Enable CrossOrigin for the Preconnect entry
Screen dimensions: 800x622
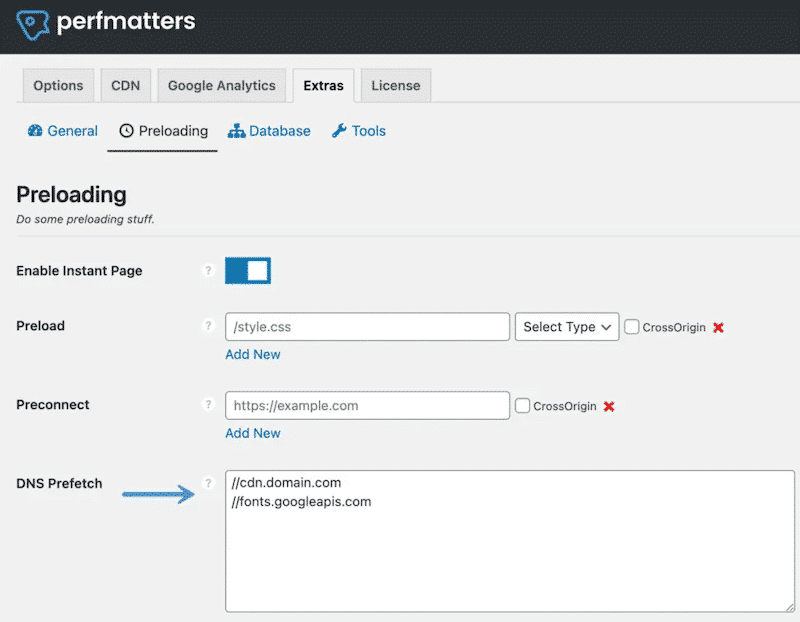tap(524, 406)
